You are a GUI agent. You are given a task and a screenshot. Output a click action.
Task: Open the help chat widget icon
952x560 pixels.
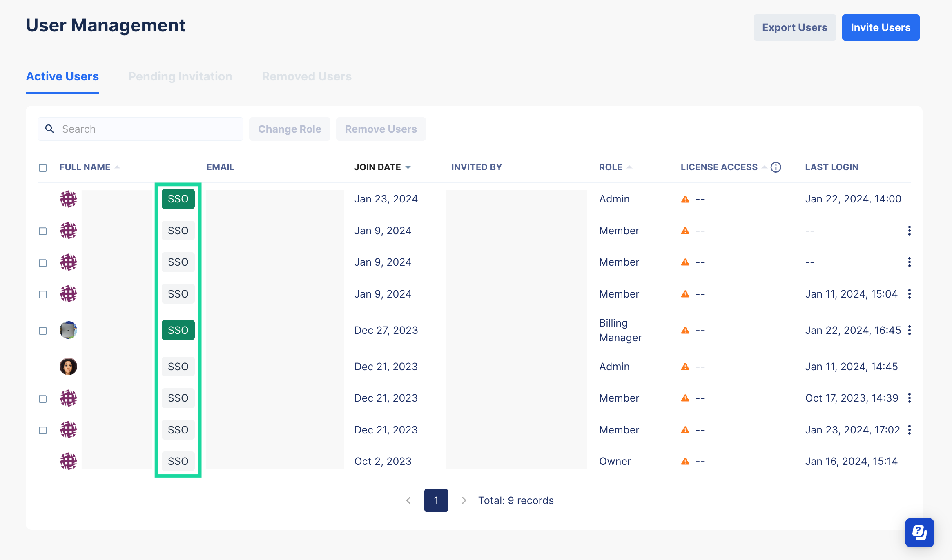coord(919,532)
